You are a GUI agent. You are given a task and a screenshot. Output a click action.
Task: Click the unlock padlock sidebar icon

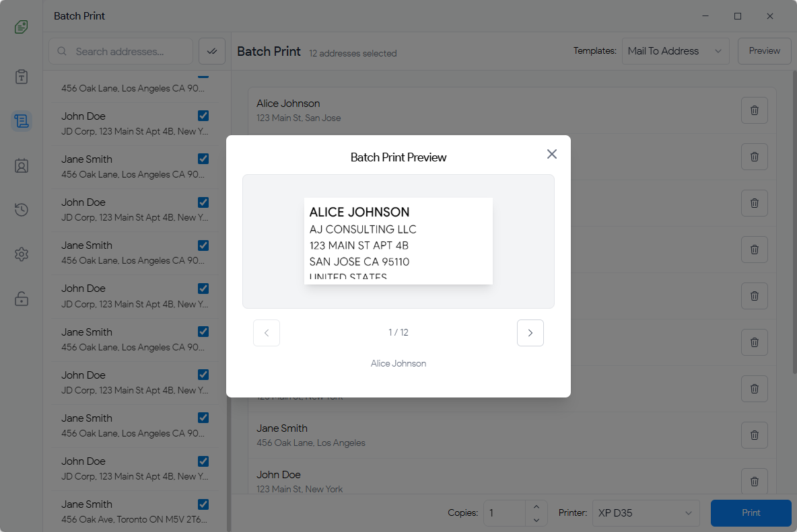click(x=22, y=299)
